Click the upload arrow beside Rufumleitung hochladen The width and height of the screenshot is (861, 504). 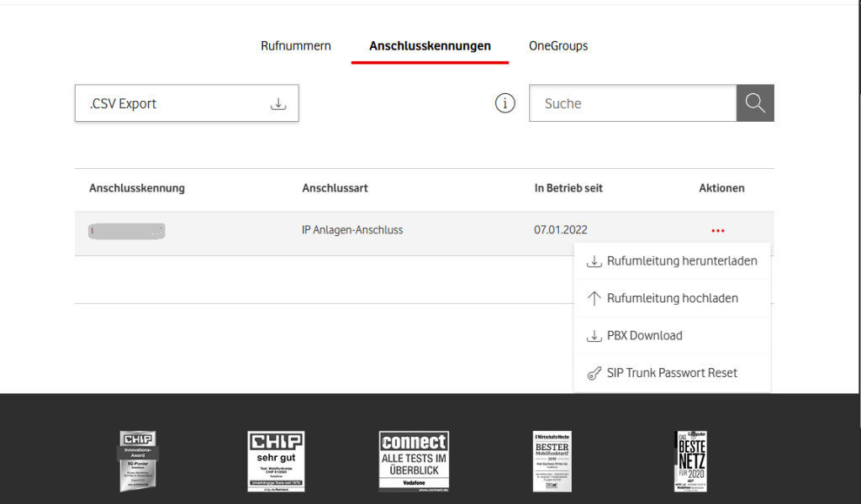point(594,298)
